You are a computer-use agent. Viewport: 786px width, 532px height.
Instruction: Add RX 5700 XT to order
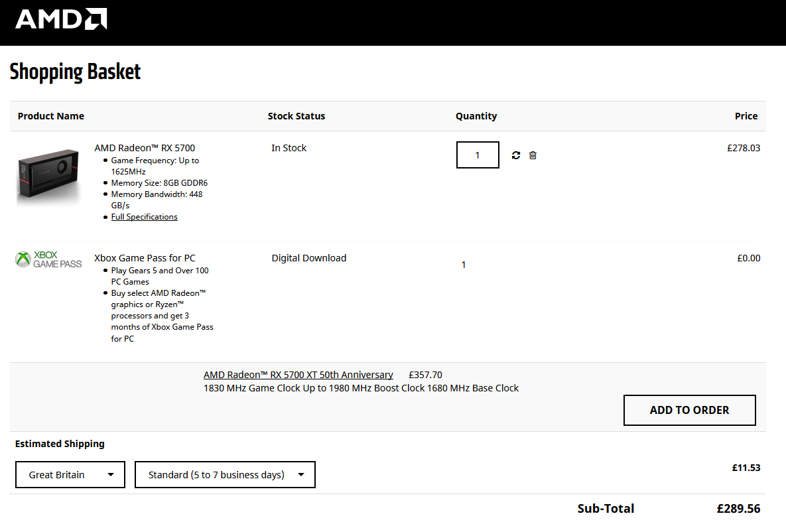click(x=689, y=410)
